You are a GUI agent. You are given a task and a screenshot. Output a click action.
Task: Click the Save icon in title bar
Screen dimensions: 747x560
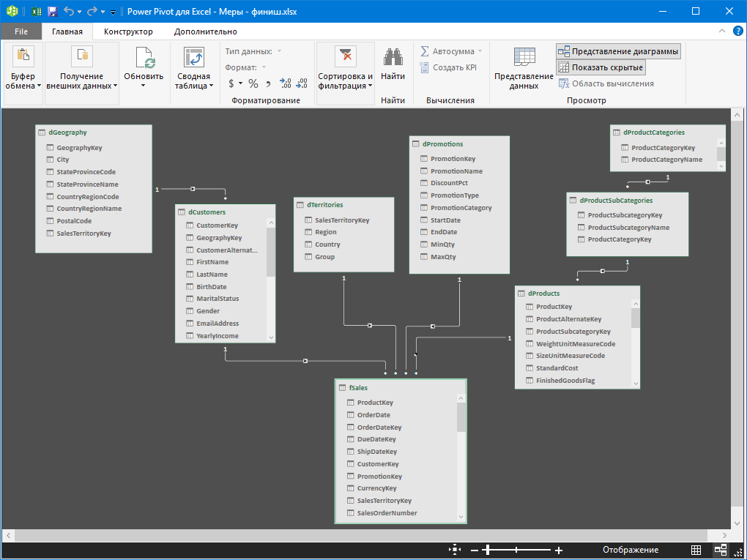pos(52,11)
